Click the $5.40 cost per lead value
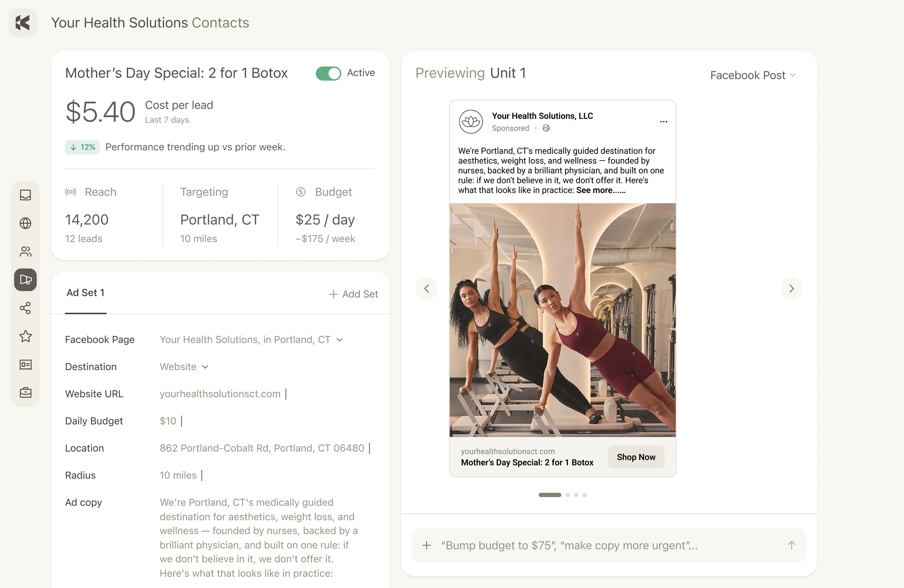904x588 pixels. (x=100, y=112)
